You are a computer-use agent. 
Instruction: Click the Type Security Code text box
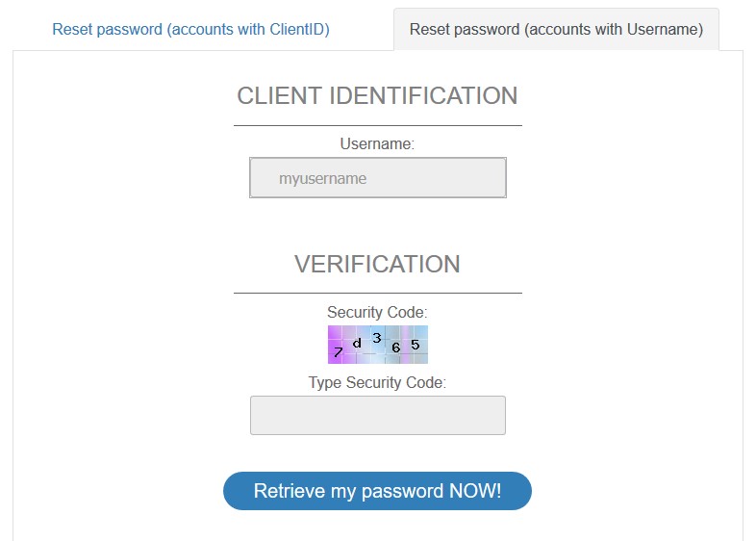(377, 415)
